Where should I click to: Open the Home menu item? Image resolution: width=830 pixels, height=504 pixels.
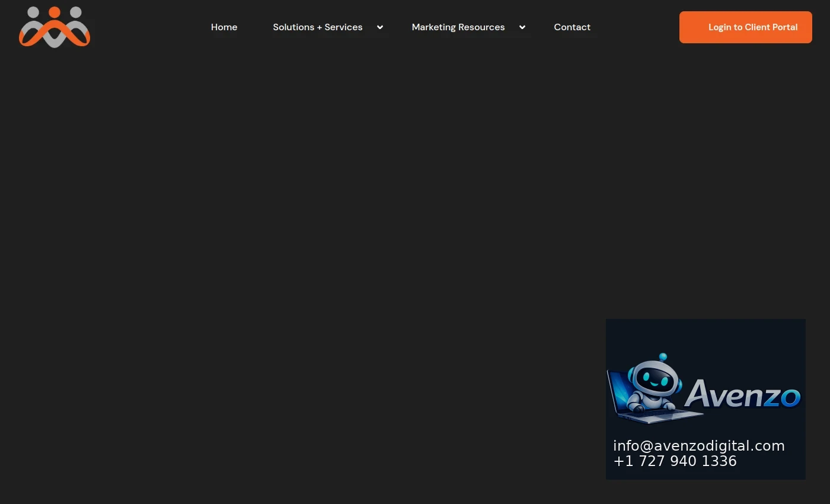pos(224,27)
